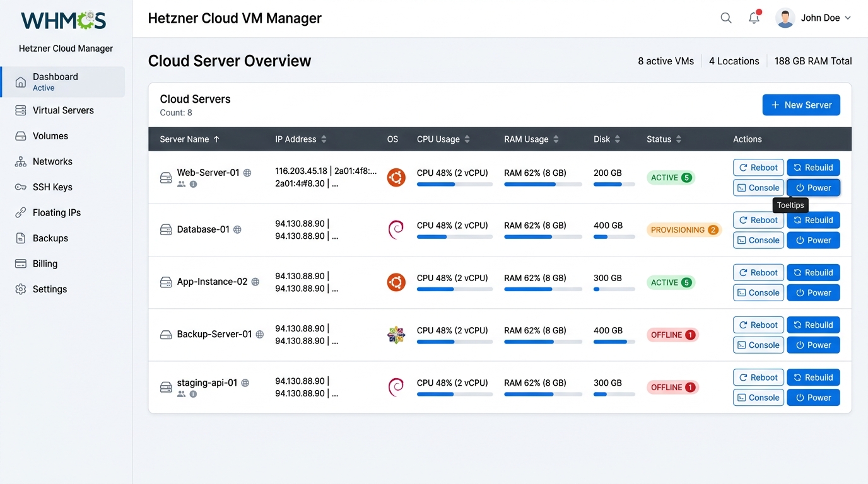Click Database-01 server icon
Viewport: 868px width, 484px height.
(166, 230)
